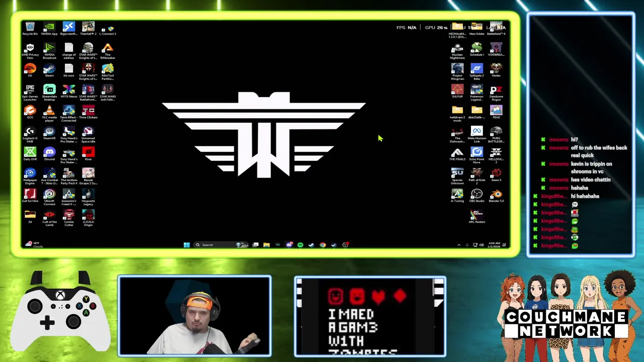Launch the NVIDIA App shortcut
Viewport: 644px width, 362px height.
tap(49, 28)
